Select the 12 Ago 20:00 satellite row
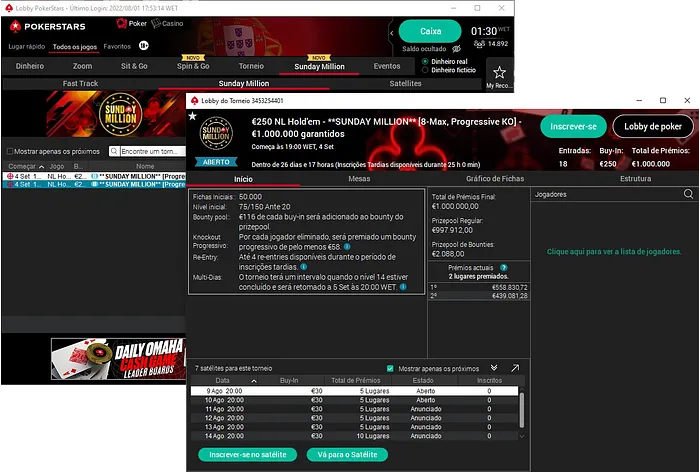Viewport: 700px width, 472px height. tap(354, 418)
